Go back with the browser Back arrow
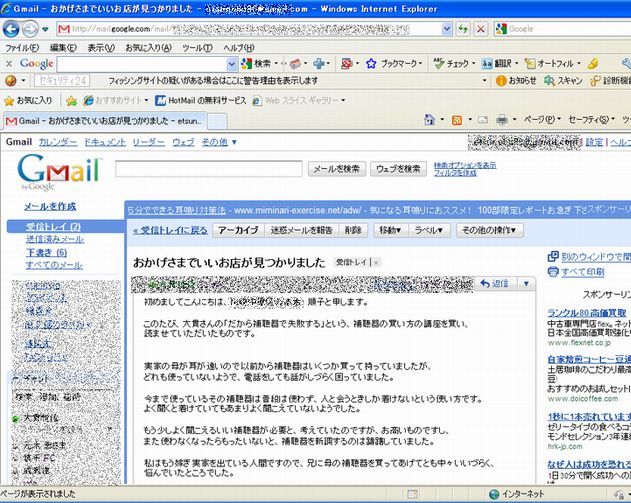Image resolution: width=631 pixels, height=503 pixels. (x=11, y=29)
